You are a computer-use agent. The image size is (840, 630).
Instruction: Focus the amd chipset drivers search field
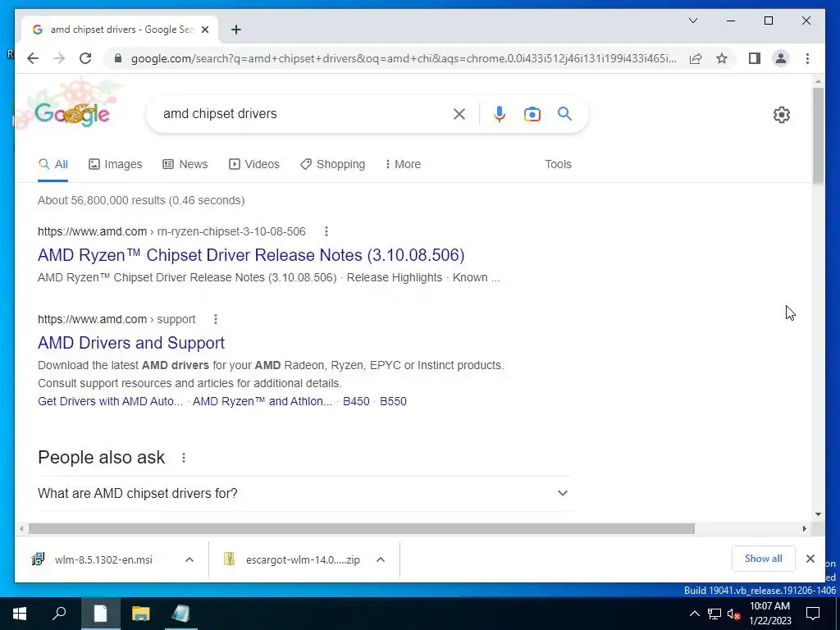[x=305, y=113]
